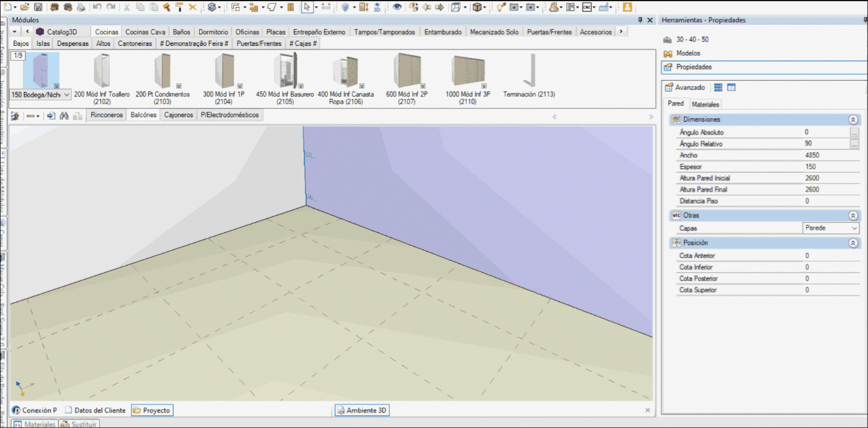
Task: Select the paint roller tool
Action: tap(179, 7)
